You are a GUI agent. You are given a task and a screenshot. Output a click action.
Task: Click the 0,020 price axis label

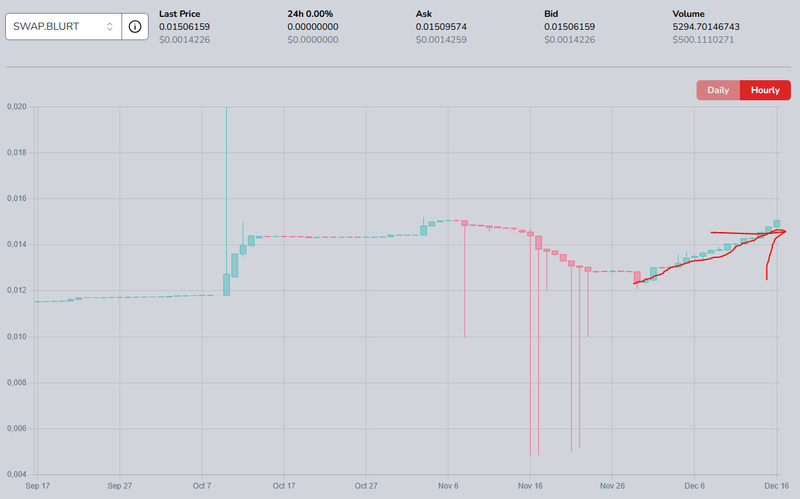coord(16,107)
